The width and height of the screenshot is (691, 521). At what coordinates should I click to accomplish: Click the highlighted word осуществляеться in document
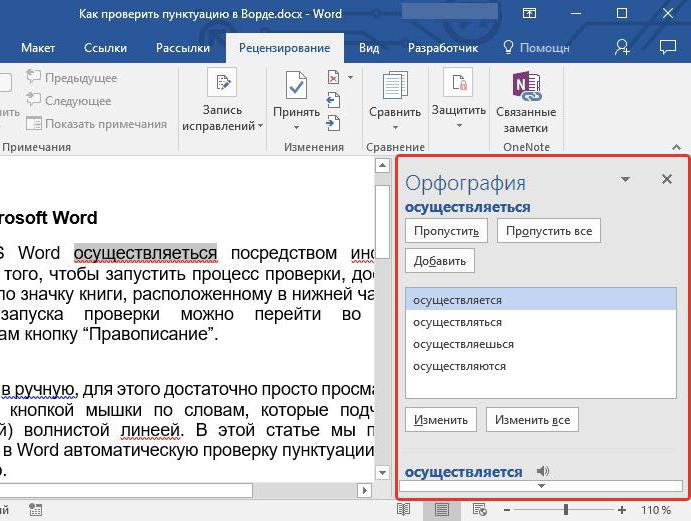145,253
